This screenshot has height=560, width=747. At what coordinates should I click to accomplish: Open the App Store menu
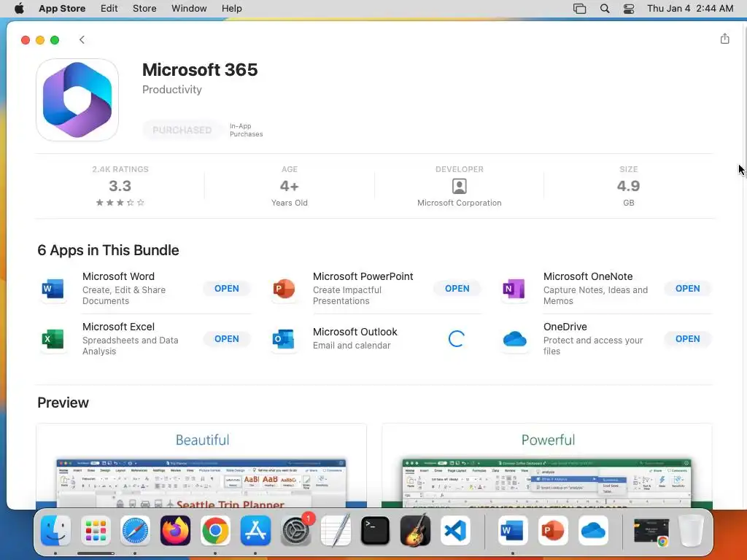pyautogui.click(x=62, y=9)
